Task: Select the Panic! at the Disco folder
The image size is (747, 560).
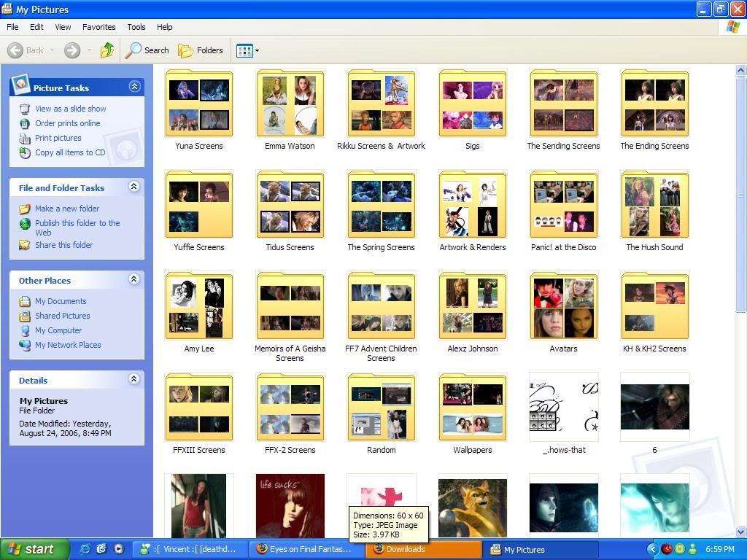Action: [x=564, y=204]
